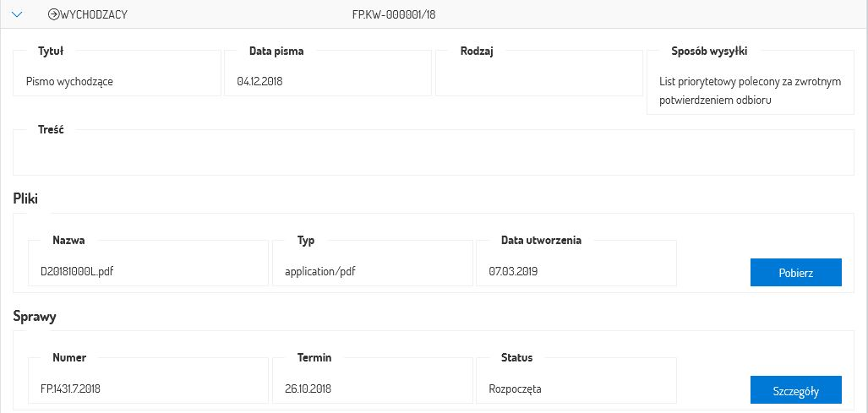The width and height of the screenshot is (868, 413).
Task: Click the Sposób wysyłki field
Action: pyautogui.click(x=750, y=90)
